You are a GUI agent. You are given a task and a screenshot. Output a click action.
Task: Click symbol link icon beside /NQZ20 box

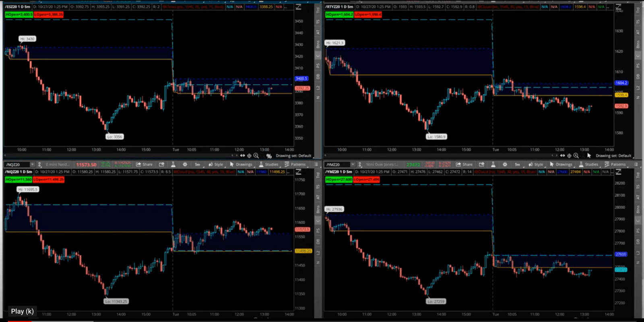[x=40, y=164]
